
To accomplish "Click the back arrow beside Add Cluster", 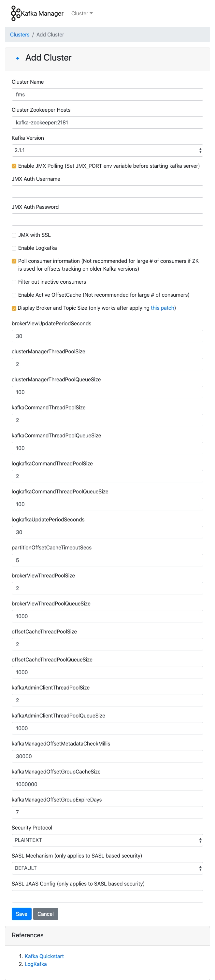I will point(18,58).
